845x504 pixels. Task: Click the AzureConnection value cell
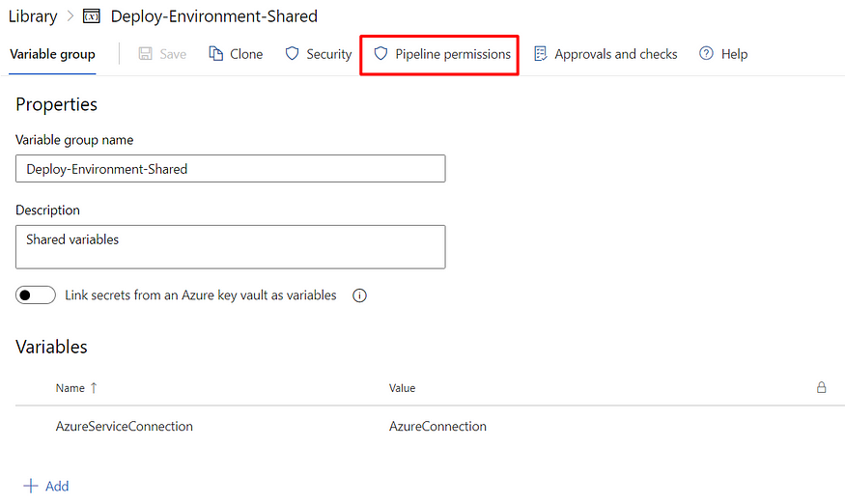pos(437,426)
